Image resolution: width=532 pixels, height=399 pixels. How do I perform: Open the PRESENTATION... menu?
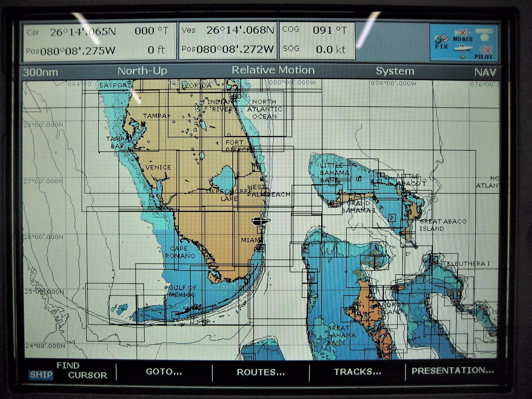pos(453,371)
